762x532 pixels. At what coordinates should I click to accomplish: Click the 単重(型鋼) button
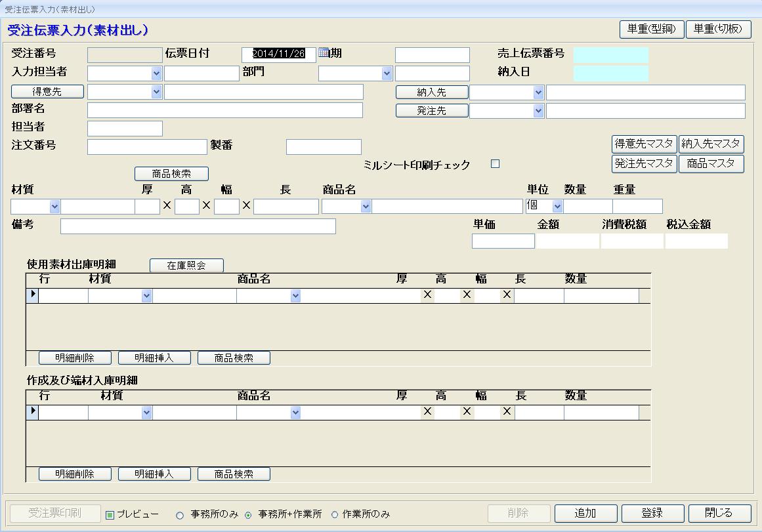[651, 29]
